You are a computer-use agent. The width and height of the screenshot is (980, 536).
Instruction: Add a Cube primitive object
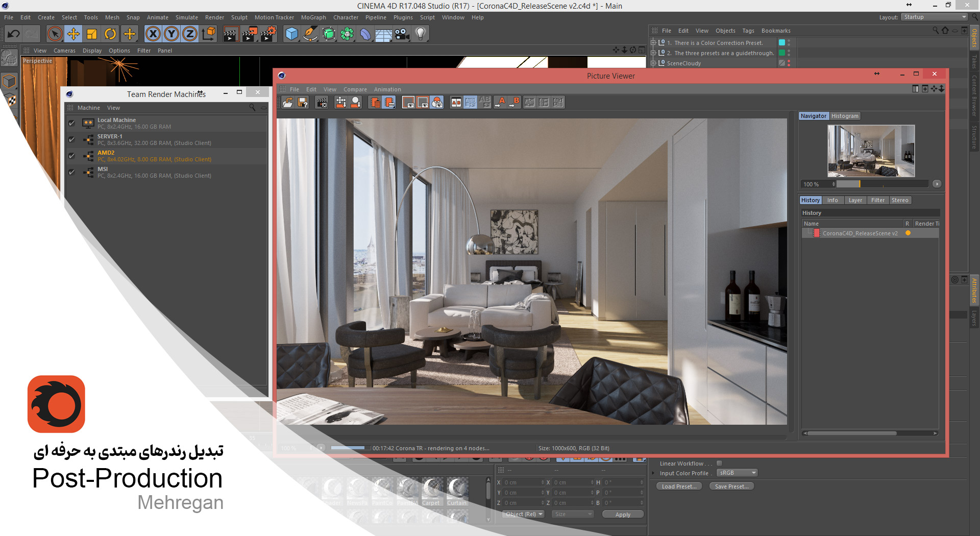coord(291,34)
